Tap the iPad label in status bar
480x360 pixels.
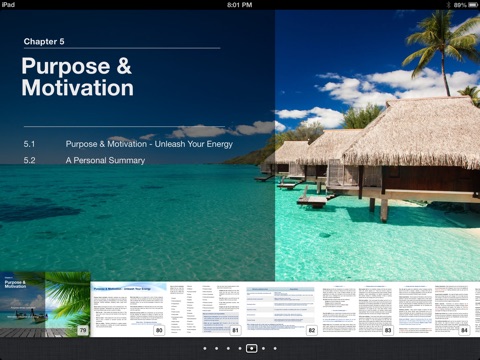pyautogui.click(x=8, y=5)
